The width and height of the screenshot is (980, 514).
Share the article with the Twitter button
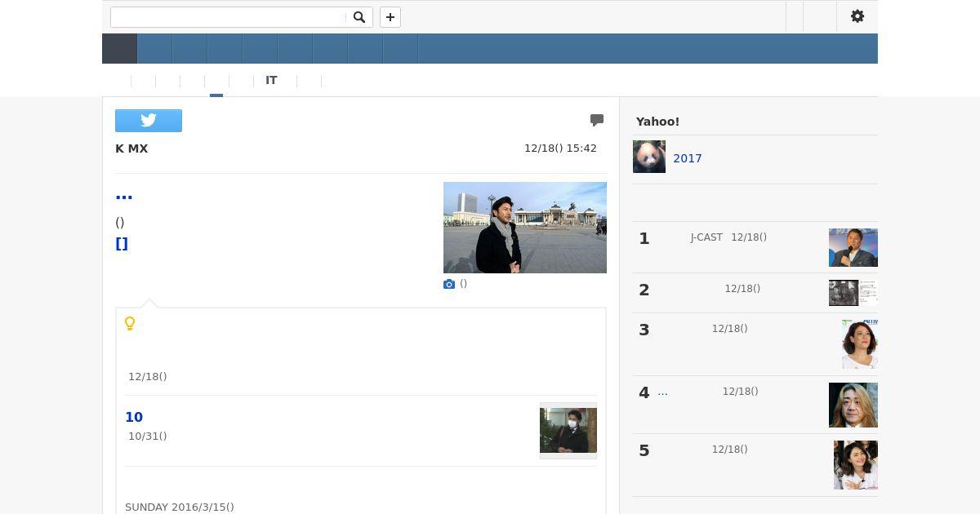pos(149,121)
